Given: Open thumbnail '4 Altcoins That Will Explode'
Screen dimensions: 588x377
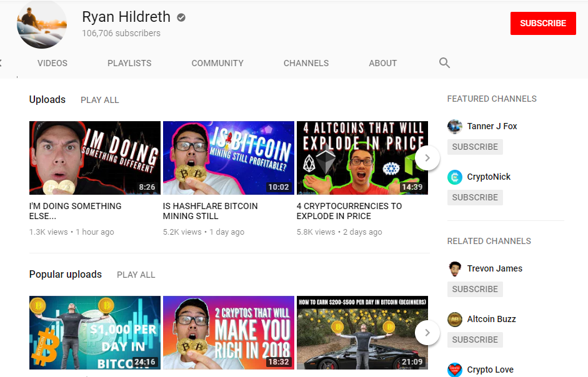Looking at the screenshot, I should click(x=362, y=158).
